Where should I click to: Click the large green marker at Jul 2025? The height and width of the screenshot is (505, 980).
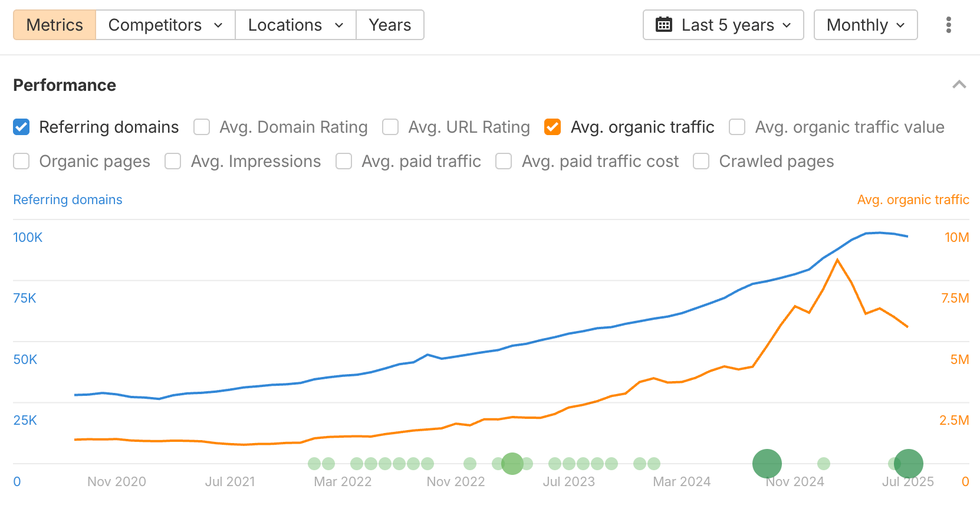908,464
